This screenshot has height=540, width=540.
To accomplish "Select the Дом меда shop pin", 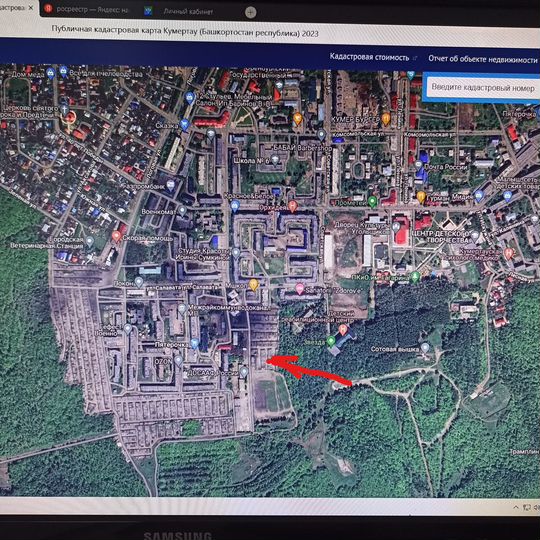I will click(x=51, y=73).
